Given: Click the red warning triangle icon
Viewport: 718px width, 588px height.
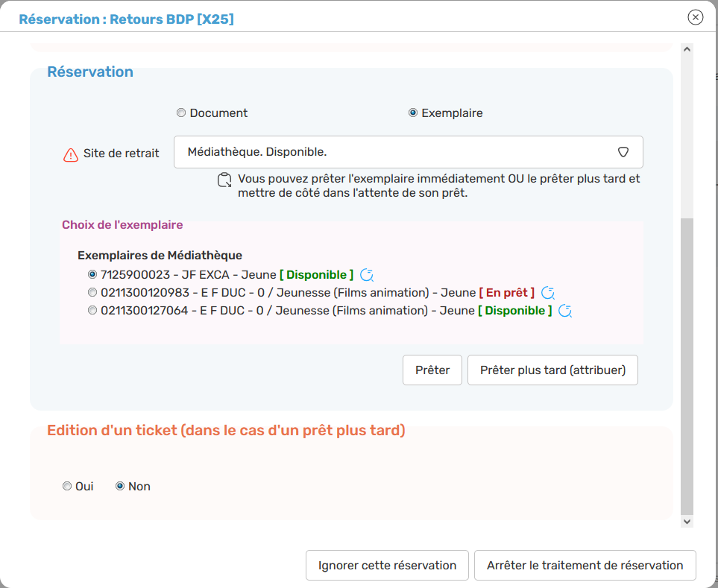Looking at the screenshot, I should [x=70, y=155].
